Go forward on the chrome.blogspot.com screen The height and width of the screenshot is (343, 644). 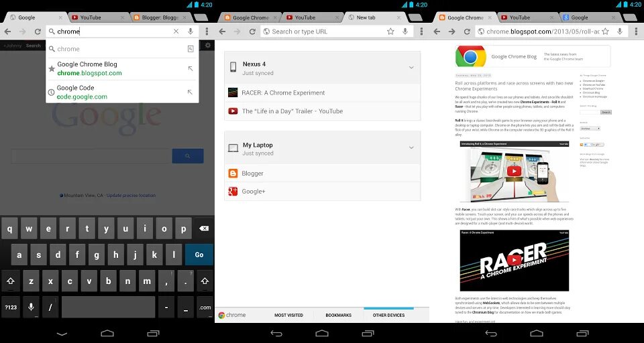[451, 31]
